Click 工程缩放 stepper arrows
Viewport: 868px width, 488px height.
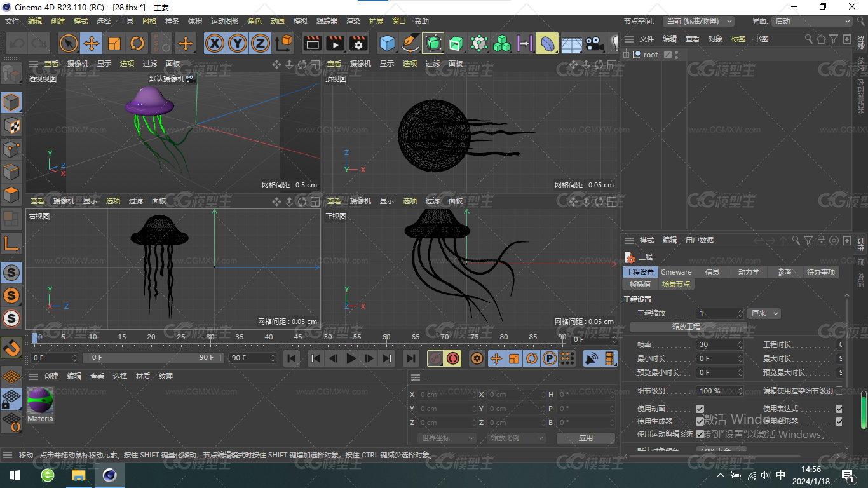coord(740,313)
